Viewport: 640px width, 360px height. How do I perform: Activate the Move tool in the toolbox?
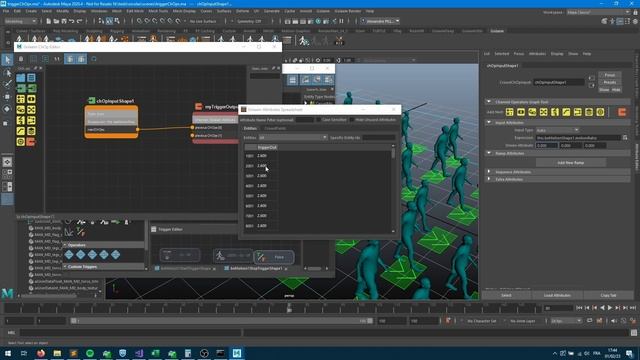pyautogui.click(x=7, y=97)
